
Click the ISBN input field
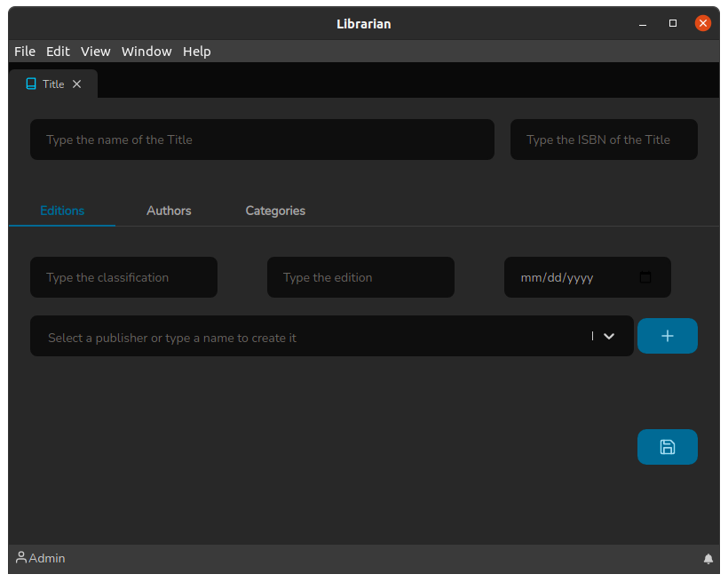(x=603, y=140)
